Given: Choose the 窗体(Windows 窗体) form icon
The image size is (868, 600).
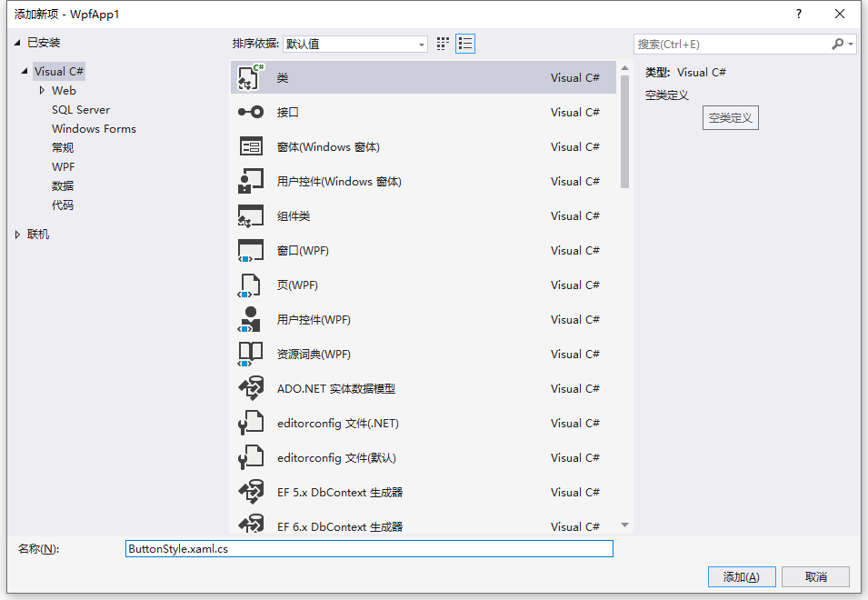Looking at the screenshot, I should click(251, 146).
